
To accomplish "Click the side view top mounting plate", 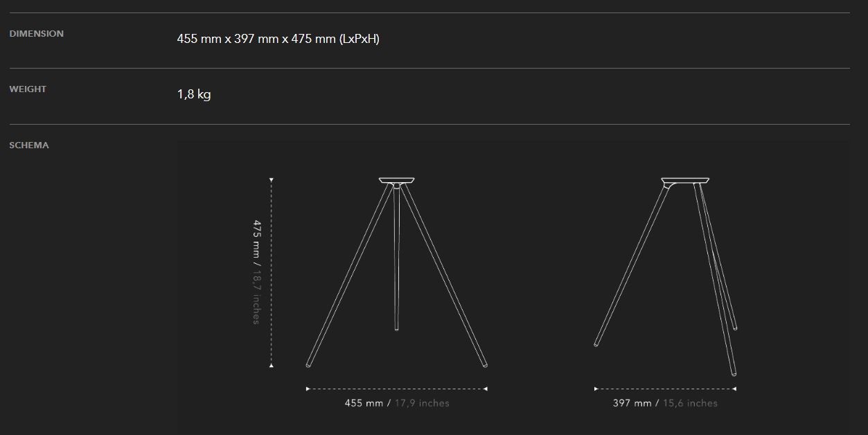I will click(685, 181).
